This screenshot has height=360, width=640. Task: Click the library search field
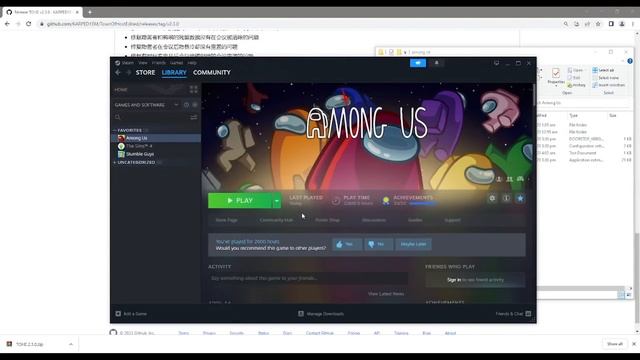(x=151, y=117)
